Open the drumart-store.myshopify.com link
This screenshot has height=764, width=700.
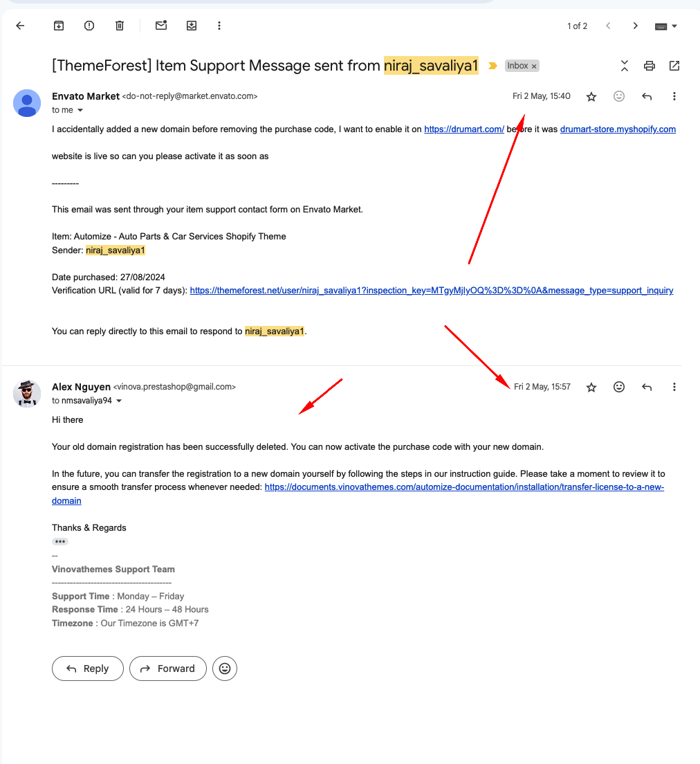coord(618,129)
